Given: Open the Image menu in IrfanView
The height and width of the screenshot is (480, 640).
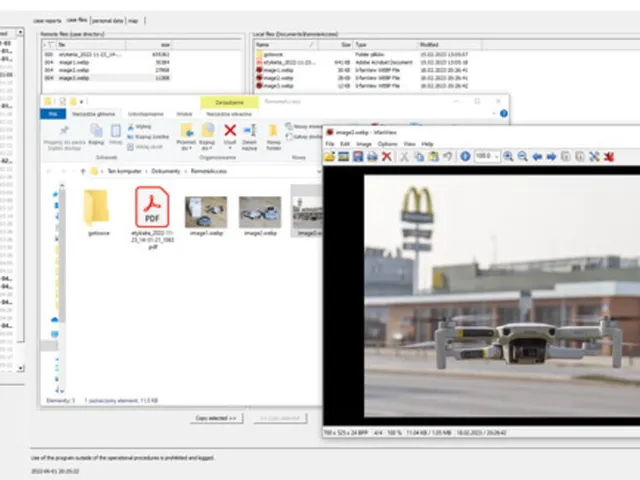Looking at the screenshot, I should 364,144.
